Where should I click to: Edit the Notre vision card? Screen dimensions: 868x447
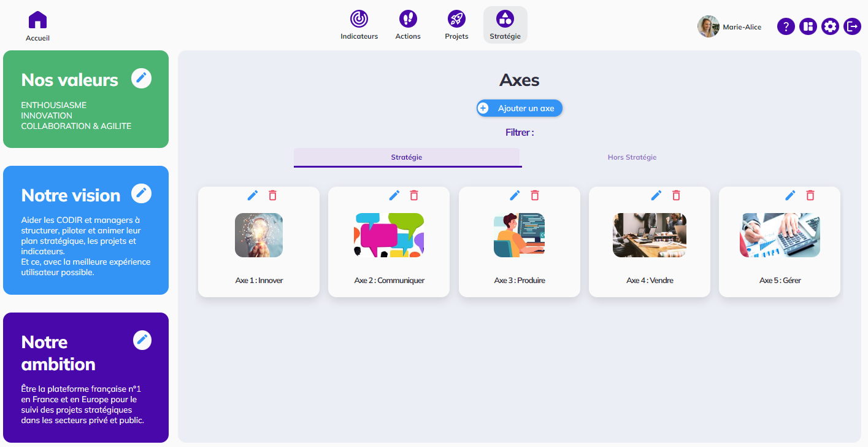[141, 193]
